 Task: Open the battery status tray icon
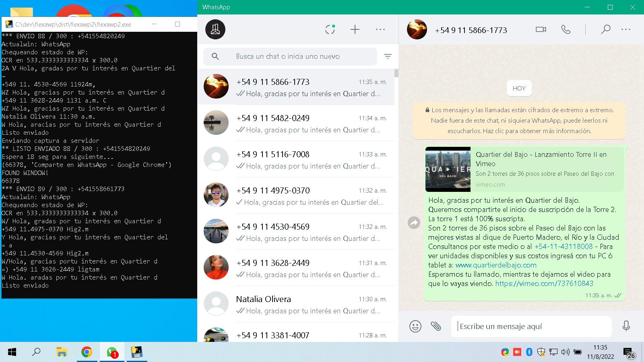[x=578, y=352]
